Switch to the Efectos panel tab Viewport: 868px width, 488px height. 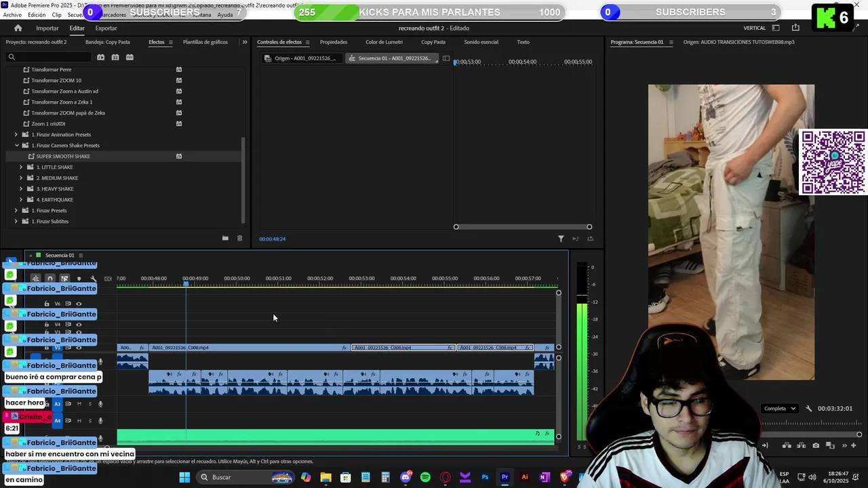pyautogui.click(x=157, y=42)
